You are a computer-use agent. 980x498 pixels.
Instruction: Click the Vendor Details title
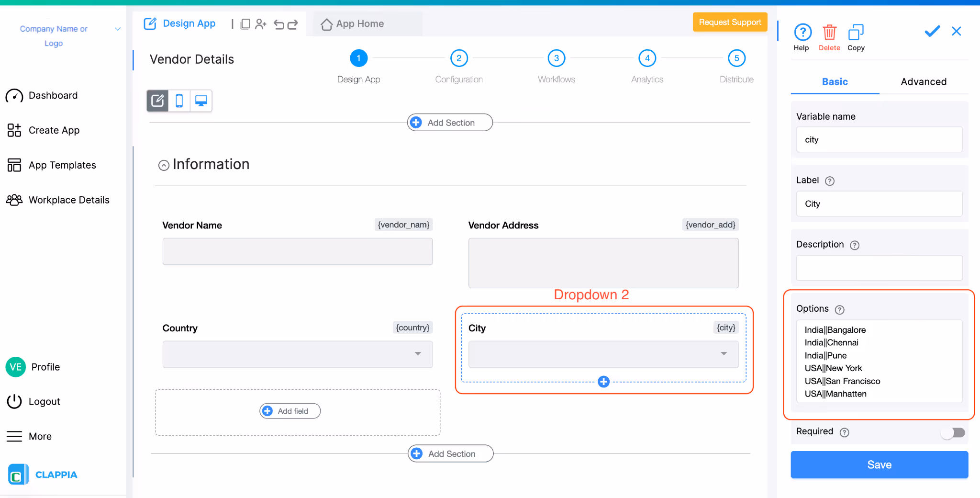pos(192,59)
